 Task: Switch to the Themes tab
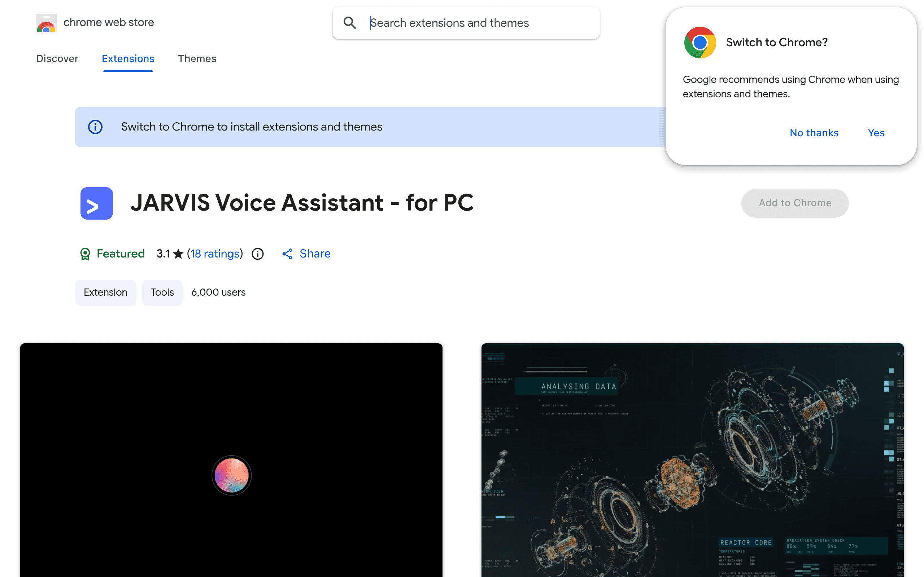(x=197, y=58)
